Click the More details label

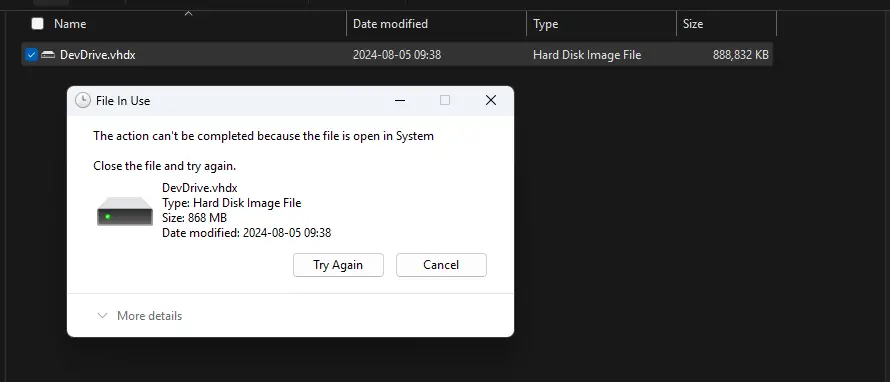149,316
